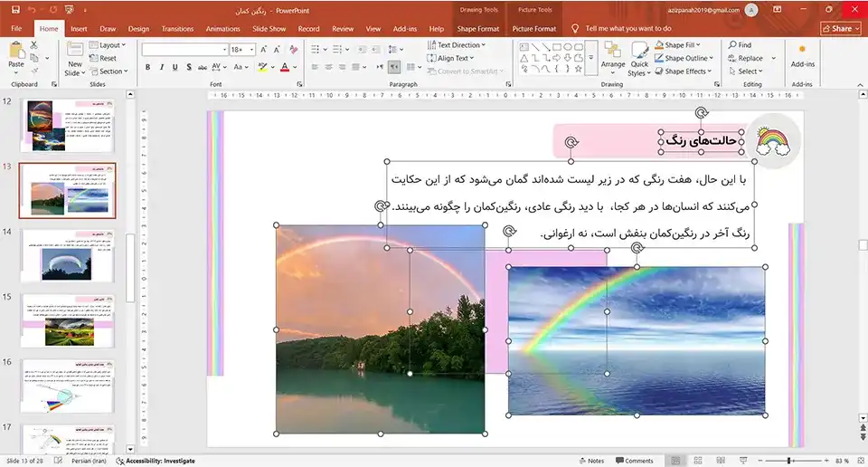The height and width of the screenshot is (467, 868).
Task: Open the Shape Effects dropdown
Action: pos(684,71)
